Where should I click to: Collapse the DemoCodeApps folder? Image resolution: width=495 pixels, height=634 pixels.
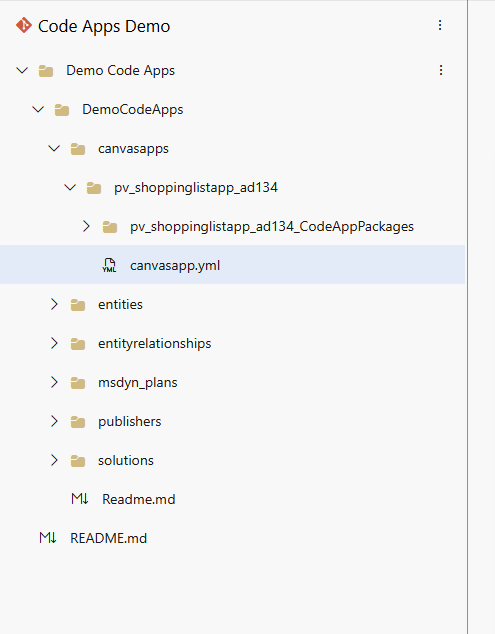(38, 109)
